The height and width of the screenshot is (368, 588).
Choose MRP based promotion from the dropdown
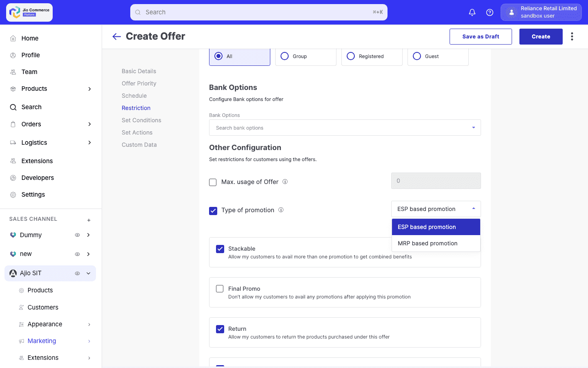(x=428, y=243)
